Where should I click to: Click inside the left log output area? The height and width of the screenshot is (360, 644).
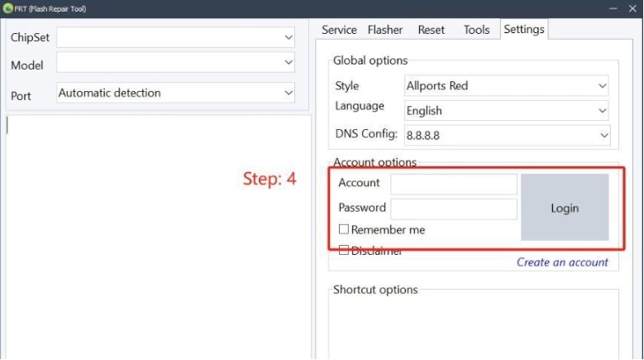pos(157,240)
